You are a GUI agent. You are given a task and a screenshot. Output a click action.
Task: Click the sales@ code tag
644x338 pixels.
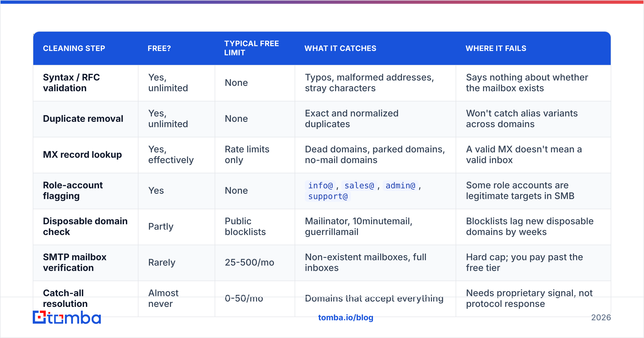coord(359,186)
